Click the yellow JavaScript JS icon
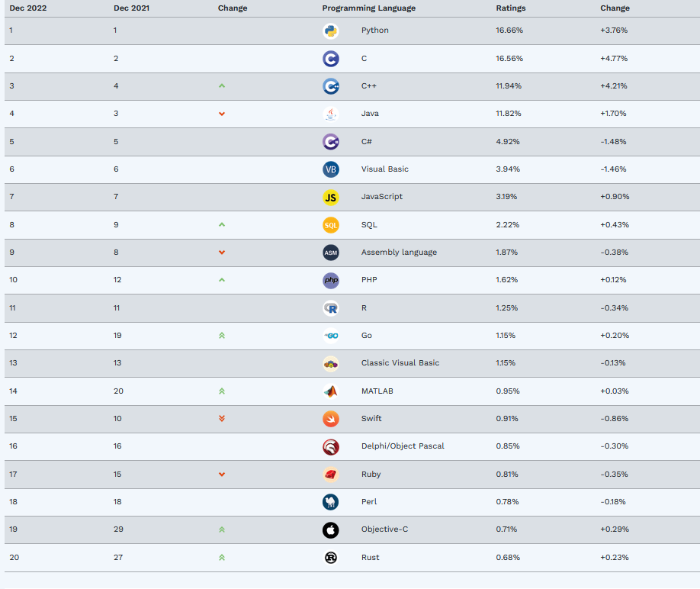The image size is (700, 589). 330,197
